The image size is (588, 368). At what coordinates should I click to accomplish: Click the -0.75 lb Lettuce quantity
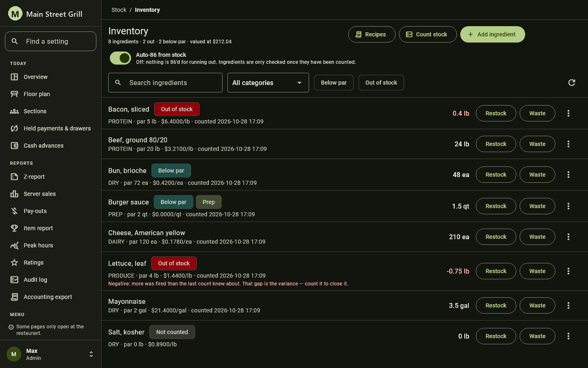458,271
